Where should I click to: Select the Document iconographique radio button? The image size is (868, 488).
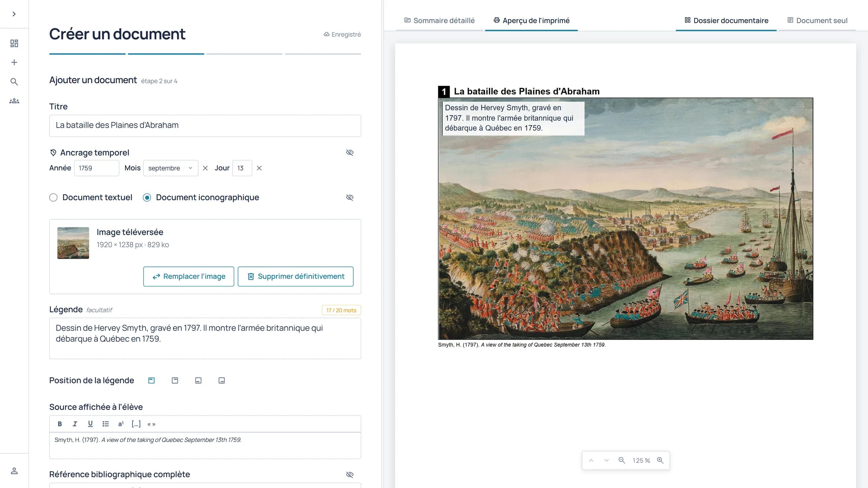[147, 197]
